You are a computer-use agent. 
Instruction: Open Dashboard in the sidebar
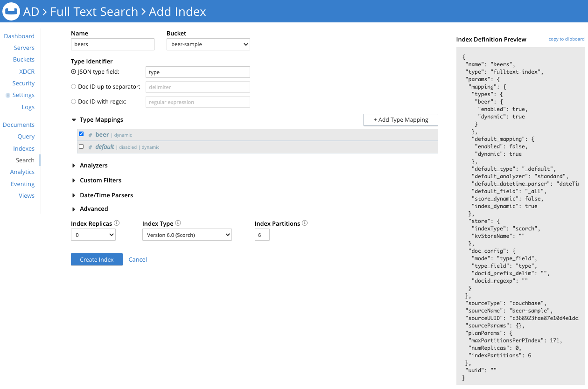tap(19, 36)
